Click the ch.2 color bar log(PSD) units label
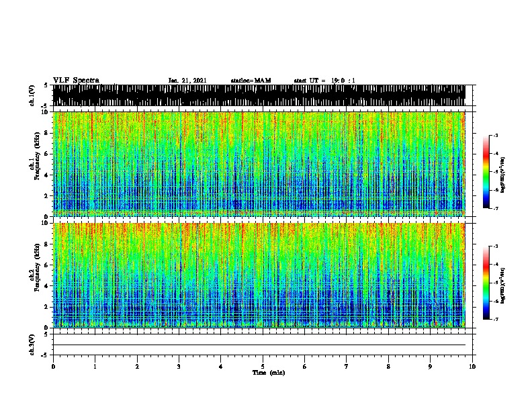The height and width of the screenshot is (411, 532). pyautogui.click(x=503, y=285)
